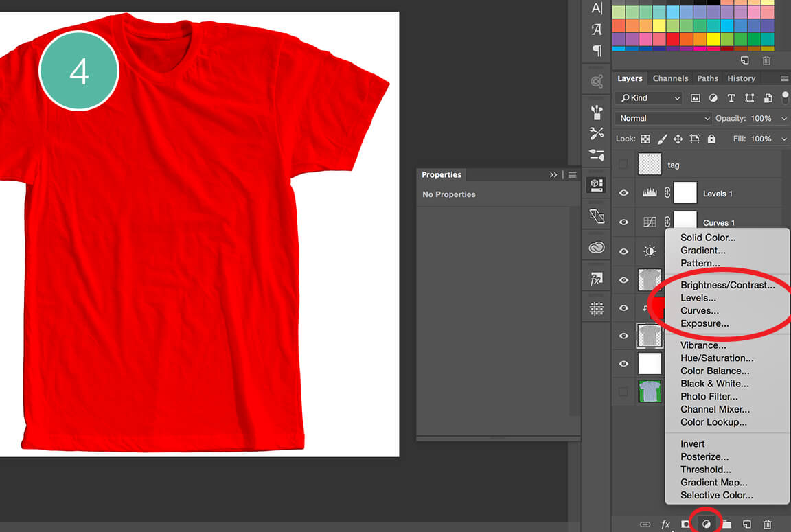This screenshot has width=791, height=532.
Task: Choose Gradient Map from the menu
Action: pyautogui.click(x=713, y=482)
